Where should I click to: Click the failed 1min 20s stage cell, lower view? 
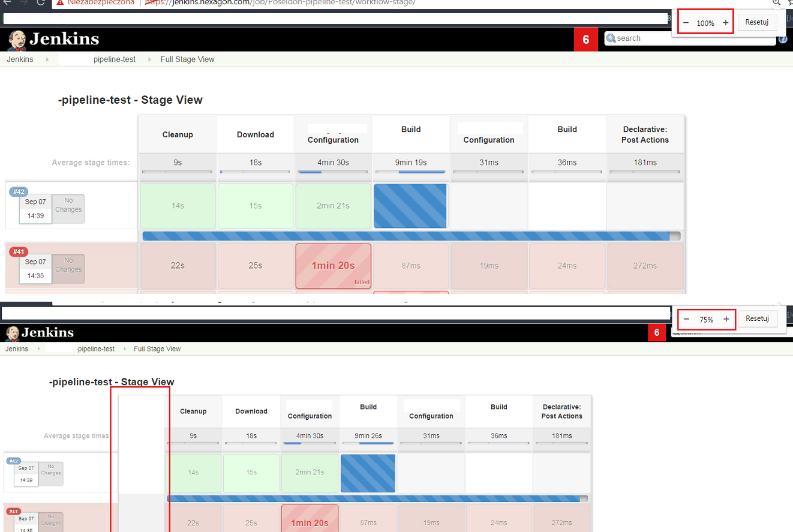(310, 519)
